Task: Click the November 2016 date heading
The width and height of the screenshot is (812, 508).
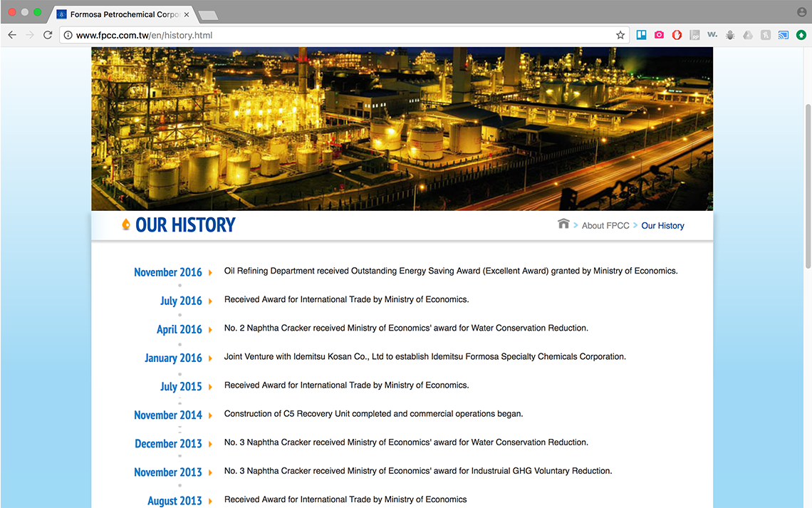Action: click(x=168, y=272)
